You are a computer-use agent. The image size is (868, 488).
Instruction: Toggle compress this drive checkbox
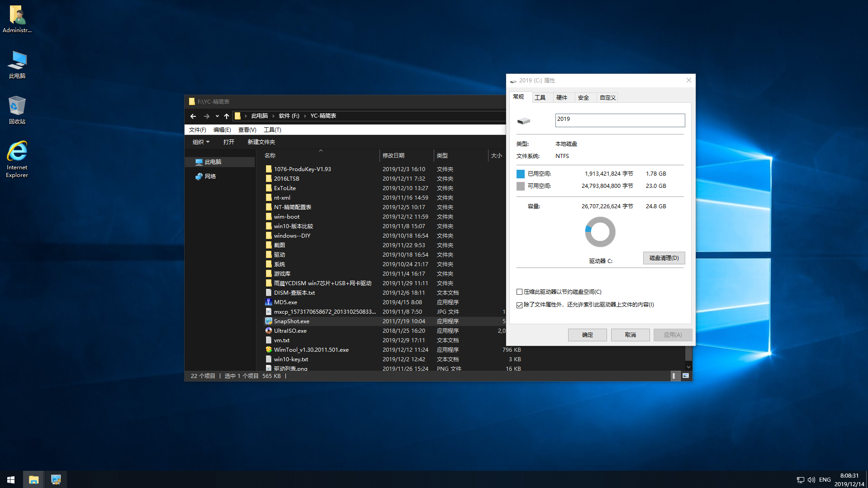coord(519,292)
